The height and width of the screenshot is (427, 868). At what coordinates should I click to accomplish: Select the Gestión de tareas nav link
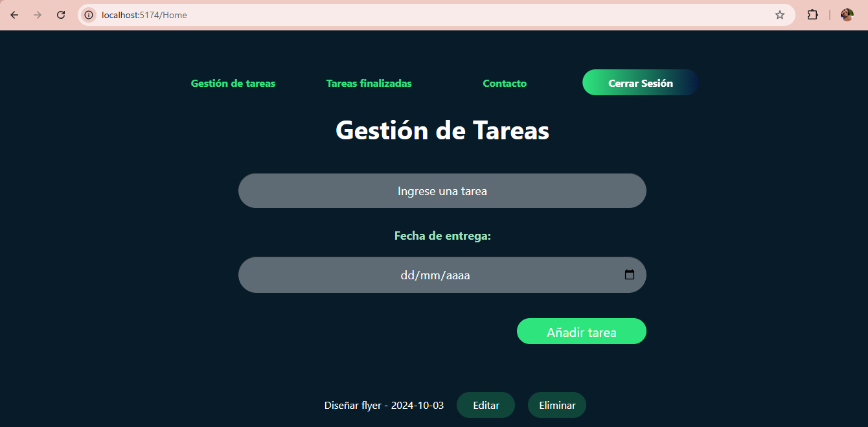[233, 83]
